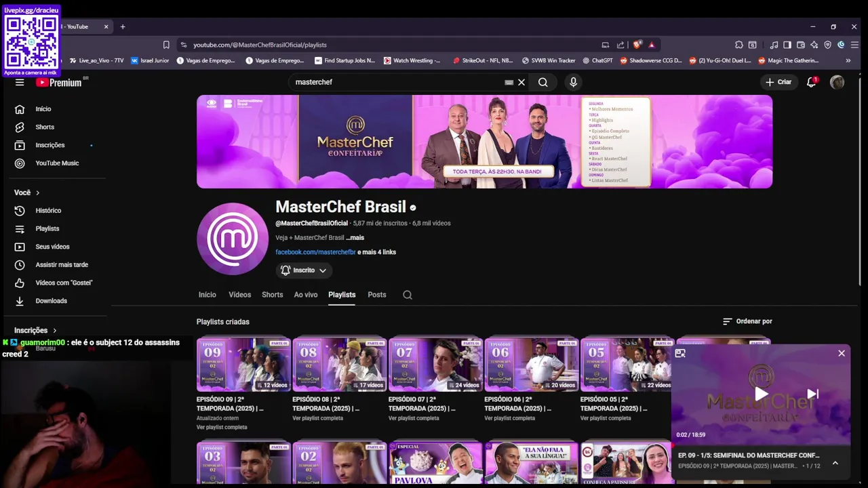The image size is (868, 488).
Task: Clear the search box with the X
Action: pos(521,82)
